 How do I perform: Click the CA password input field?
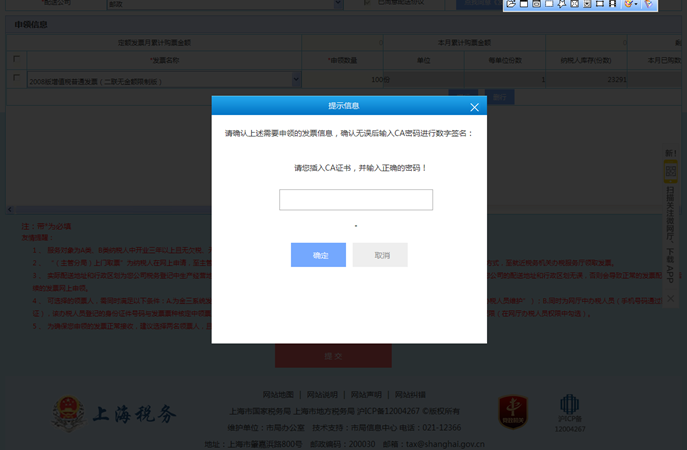click(355, 200)
